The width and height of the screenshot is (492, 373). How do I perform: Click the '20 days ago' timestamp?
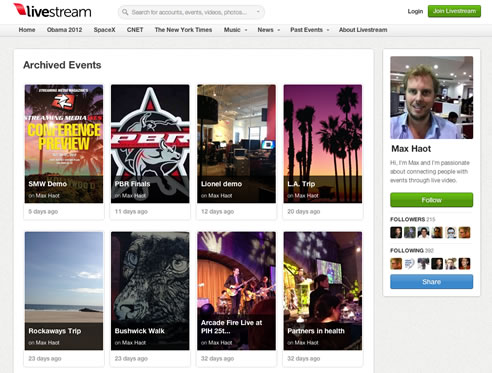[x=304, y=211]
